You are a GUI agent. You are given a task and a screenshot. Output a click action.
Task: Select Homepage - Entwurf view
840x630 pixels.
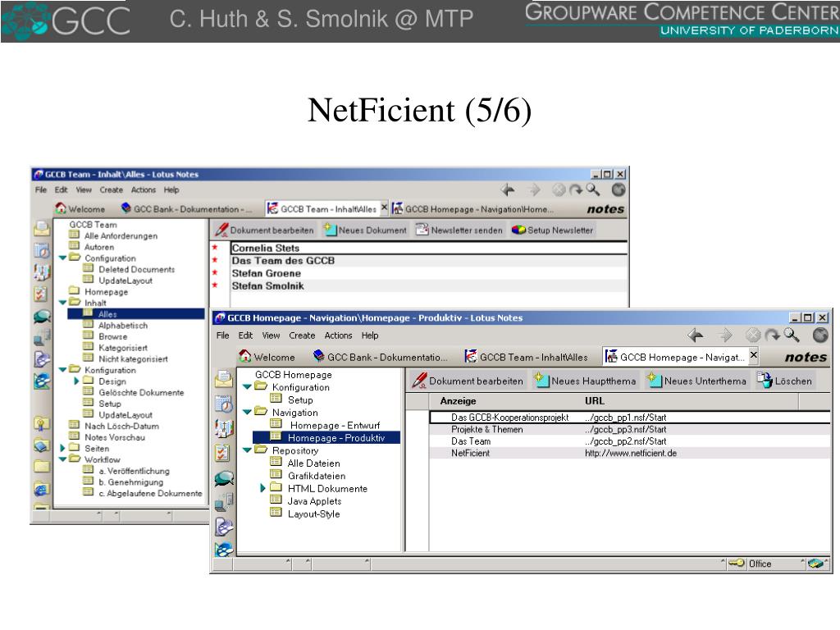click(x=335, y=426)
